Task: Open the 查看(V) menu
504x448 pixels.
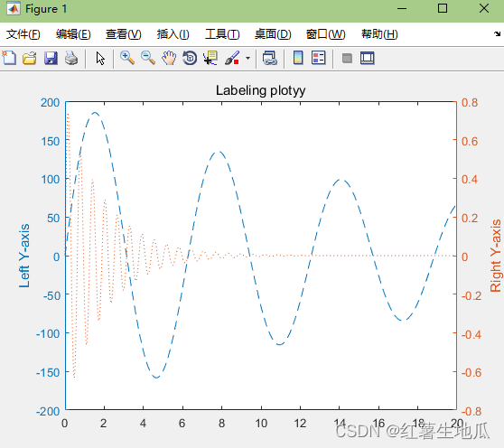Action: 124,34
